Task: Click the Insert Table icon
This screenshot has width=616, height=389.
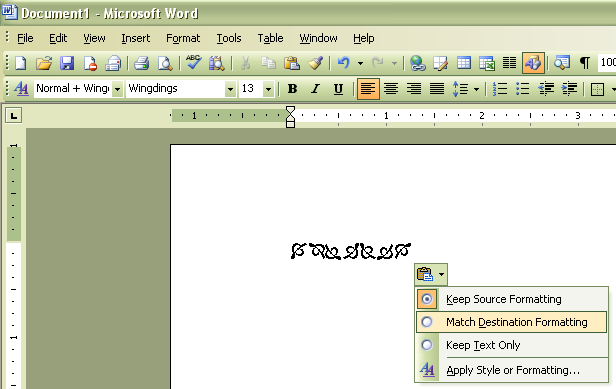Action: click(x=464, y=63)
